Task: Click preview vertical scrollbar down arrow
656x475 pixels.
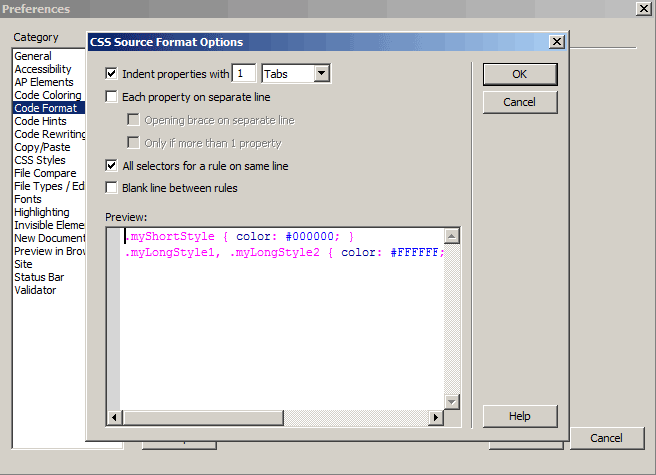Action: tap(451, 401)
